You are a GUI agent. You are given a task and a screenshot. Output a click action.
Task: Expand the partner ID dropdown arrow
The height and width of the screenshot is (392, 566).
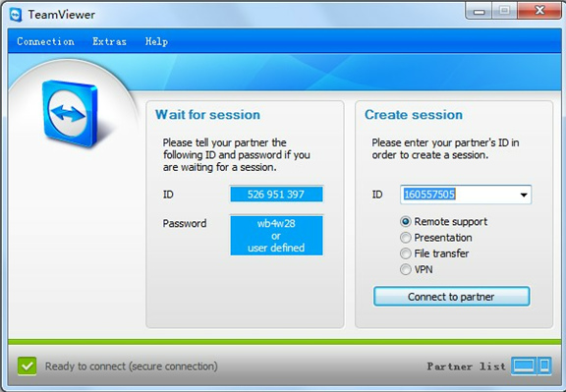coord(524,195)
